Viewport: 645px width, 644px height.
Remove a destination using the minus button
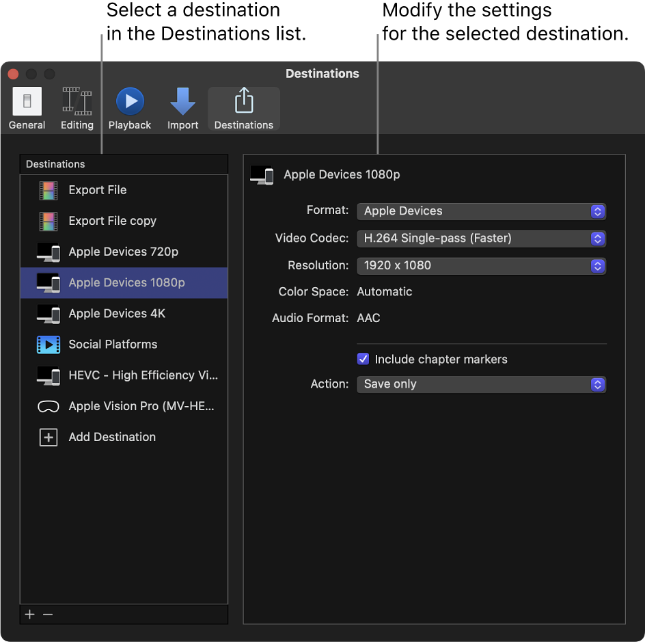(x=48, y=615)
